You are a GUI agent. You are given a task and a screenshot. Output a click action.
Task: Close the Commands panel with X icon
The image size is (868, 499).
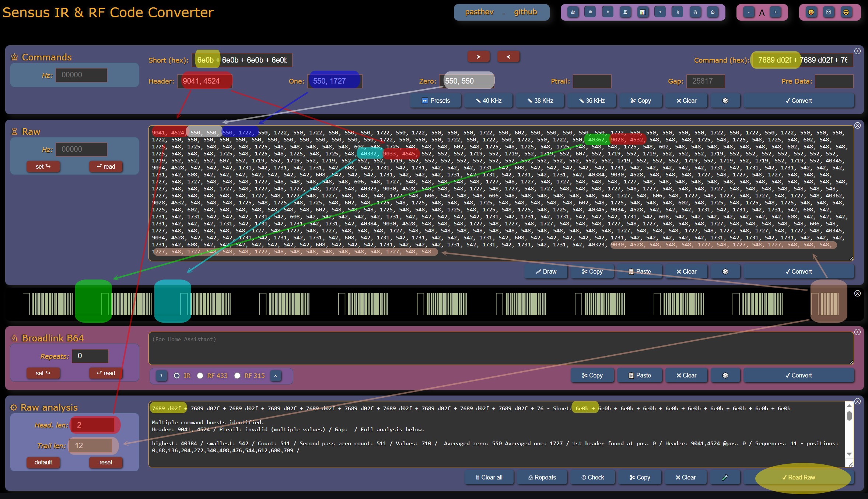857,51
